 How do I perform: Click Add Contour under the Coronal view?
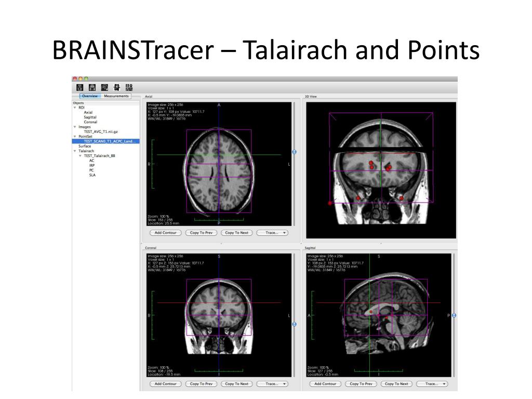tap(166, 384)
